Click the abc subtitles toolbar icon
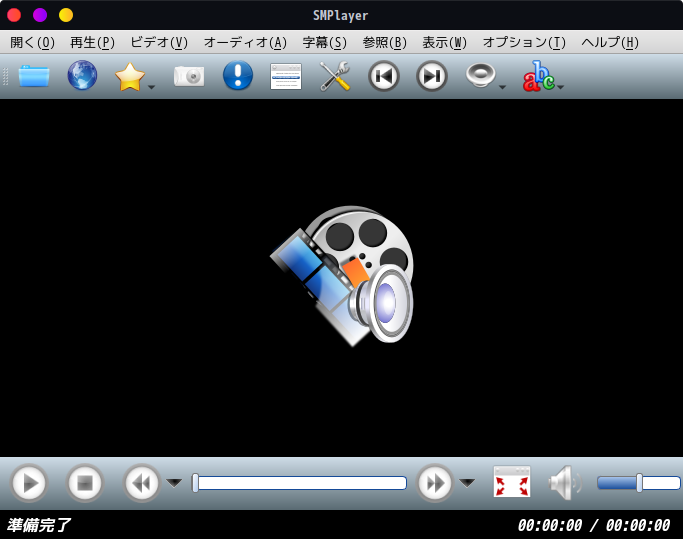 538,76
